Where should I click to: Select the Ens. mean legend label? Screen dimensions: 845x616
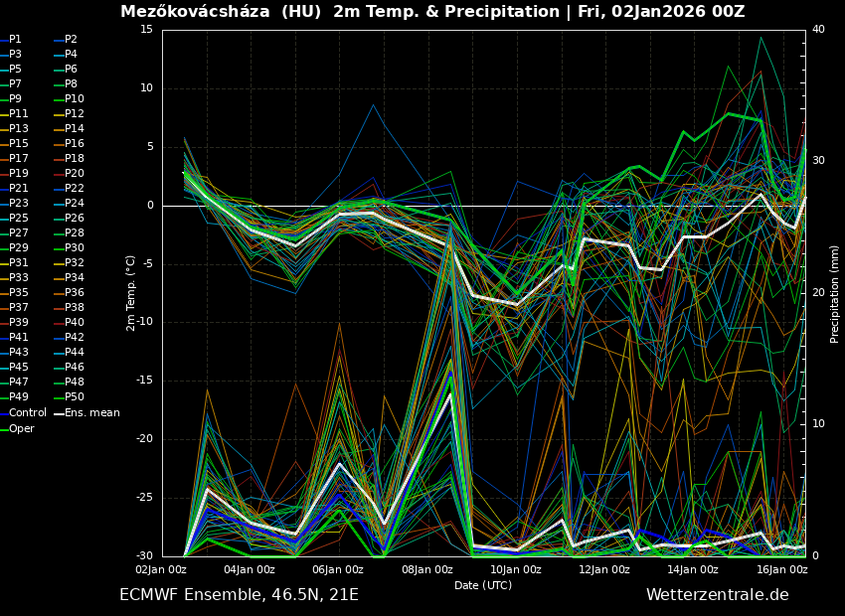coord(91,412)
